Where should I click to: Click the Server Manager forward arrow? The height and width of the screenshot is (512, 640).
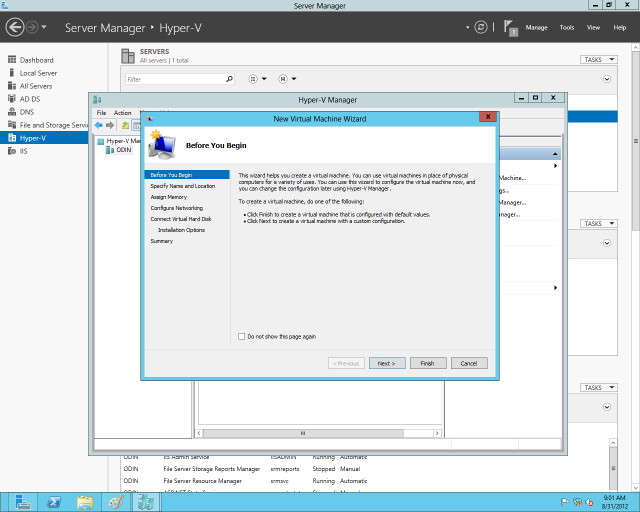[32, 27]
